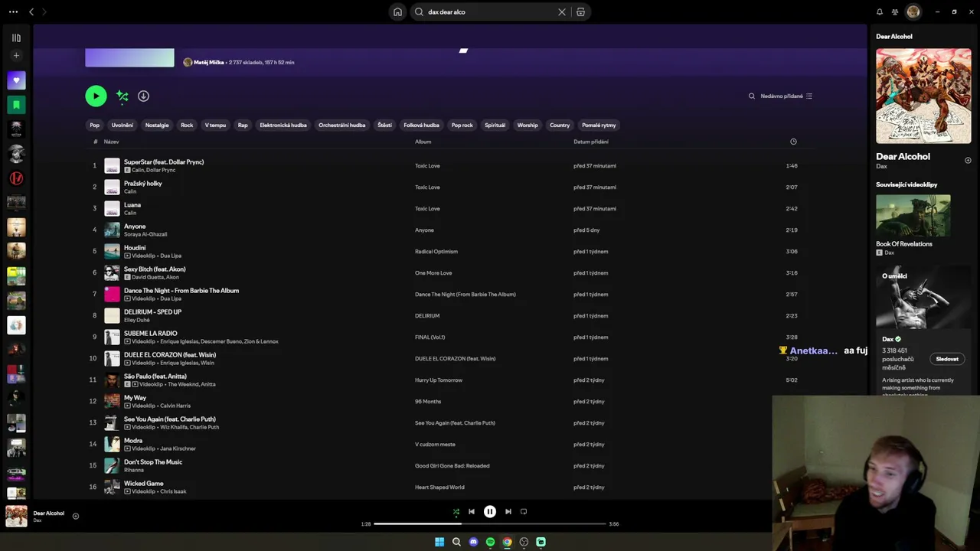Open 'Radical Optimism' album link
Screen dimensions: 980x551
coord(436,251)
